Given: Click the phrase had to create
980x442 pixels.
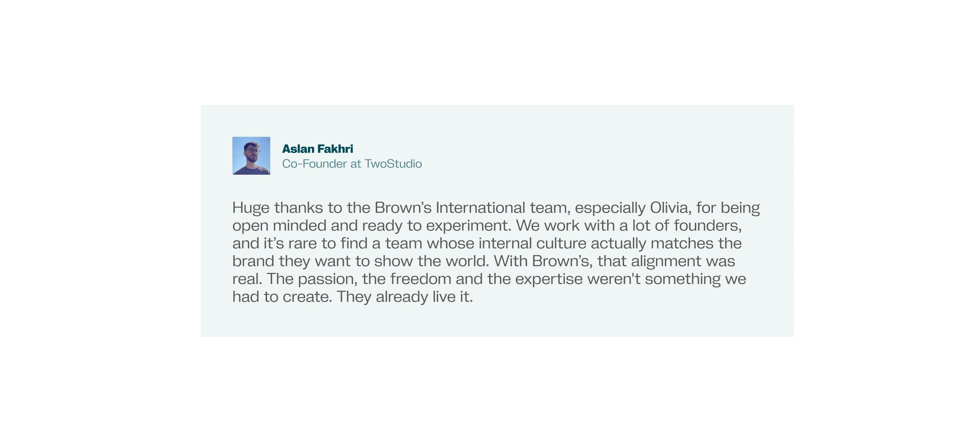Looking at the screenshot, I should coord(282,297).
